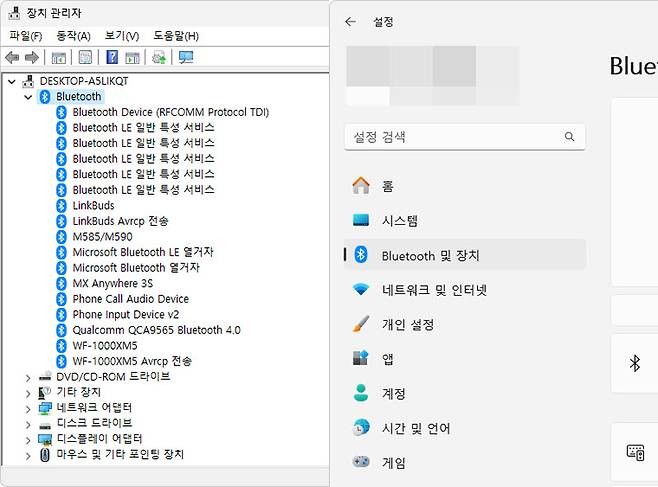
Task: Open 시간 및 언어 settings page
Action: click(465, 427)
